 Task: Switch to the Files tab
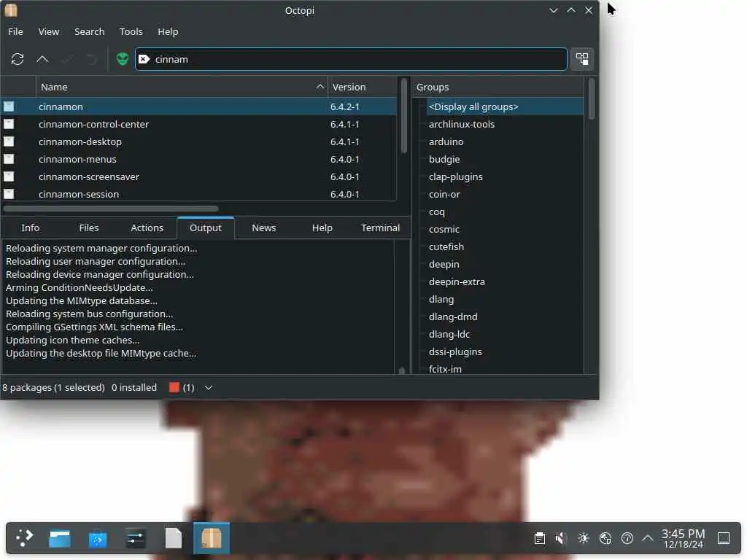[88, 227]
